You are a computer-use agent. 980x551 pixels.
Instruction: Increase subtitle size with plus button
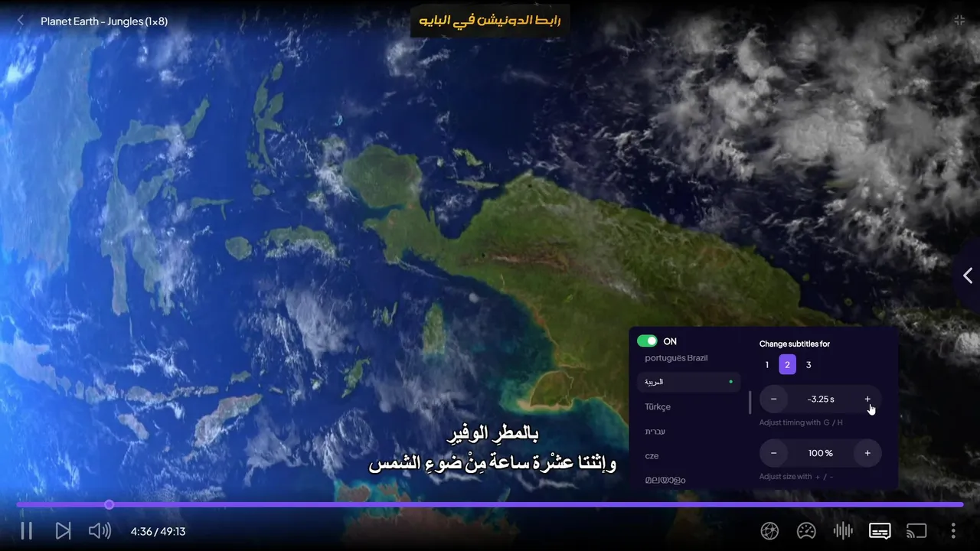coord(867,453)
